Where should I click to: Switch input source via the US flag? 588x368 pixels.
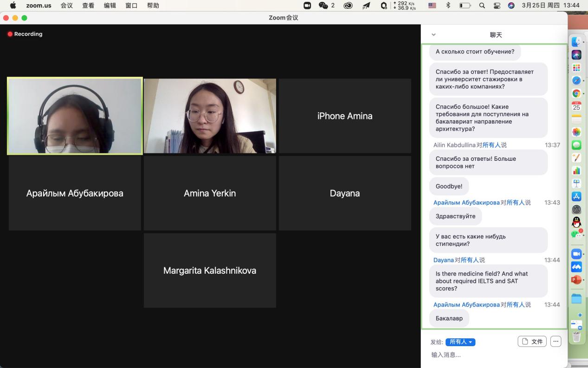432,6
